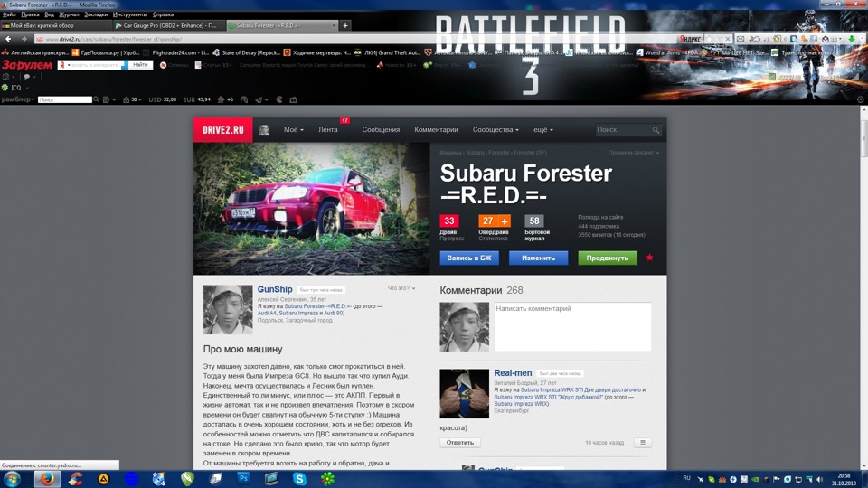Click Найти button in За рулем toolbar
This screenshot has width=868, height=488.
[x=141, y=65]
